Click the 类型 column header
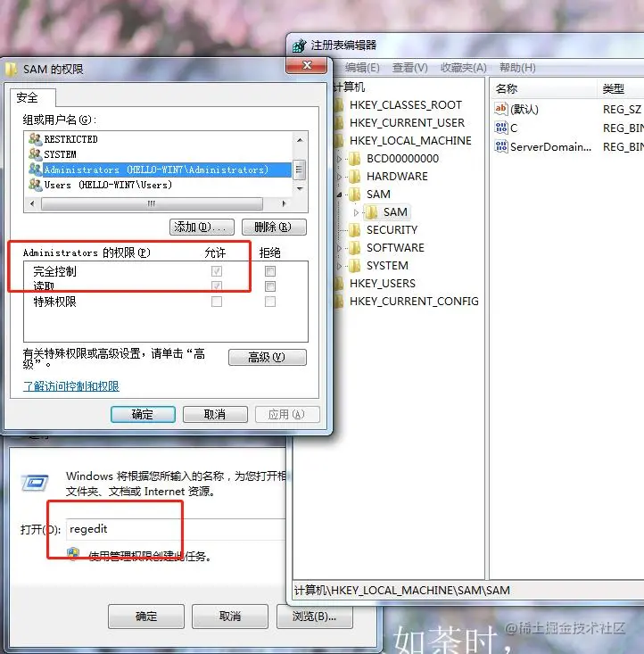The height and width of the screenshot is (654, 644). [x=621, y=89]
